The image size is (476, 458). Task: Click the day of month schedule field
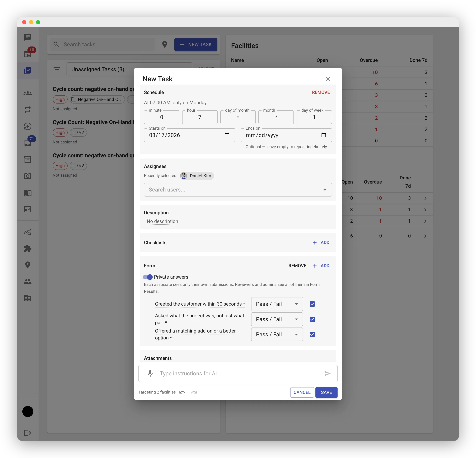[238, 117]
